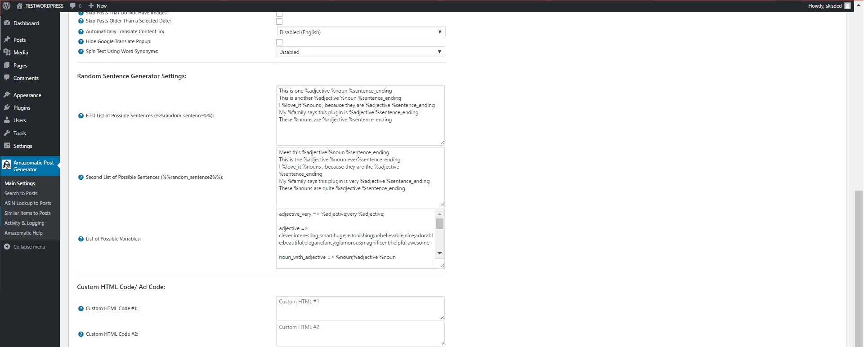Click into Custom HTML #2 textarea
868x347 pixels.
(360, 334)
